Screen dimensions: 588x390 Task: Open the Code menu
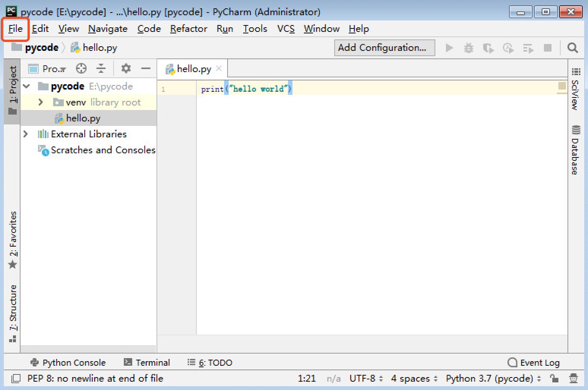tap(149, 29)
